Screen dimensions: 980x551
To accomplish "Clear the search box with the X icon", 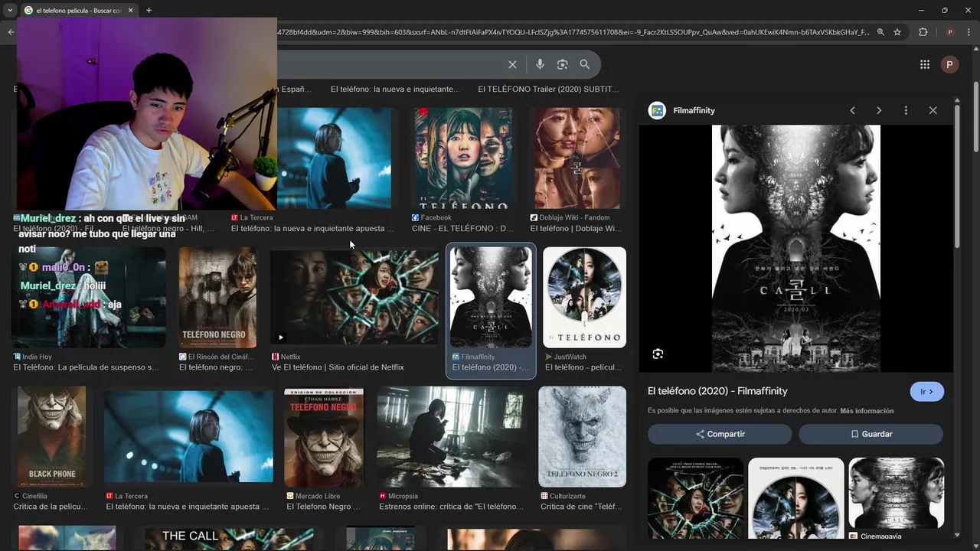I will click(x=512, y=65).
